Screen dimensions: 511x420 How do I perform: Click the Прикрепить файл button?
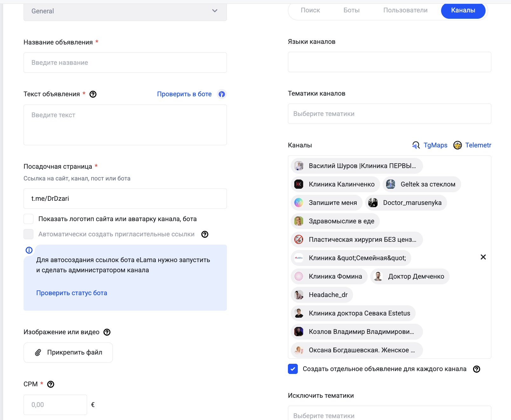tap(68, 352)
